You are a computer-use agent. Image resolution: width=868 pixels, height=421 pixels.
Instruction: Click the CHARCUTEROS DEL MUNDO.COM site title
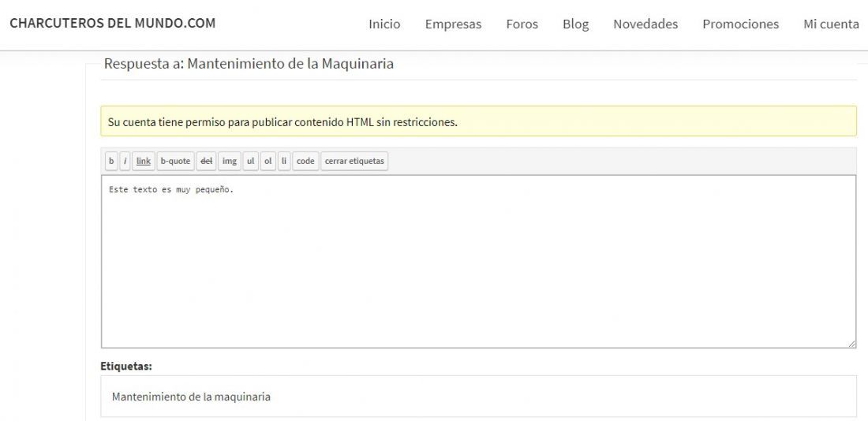coord(113,23)
